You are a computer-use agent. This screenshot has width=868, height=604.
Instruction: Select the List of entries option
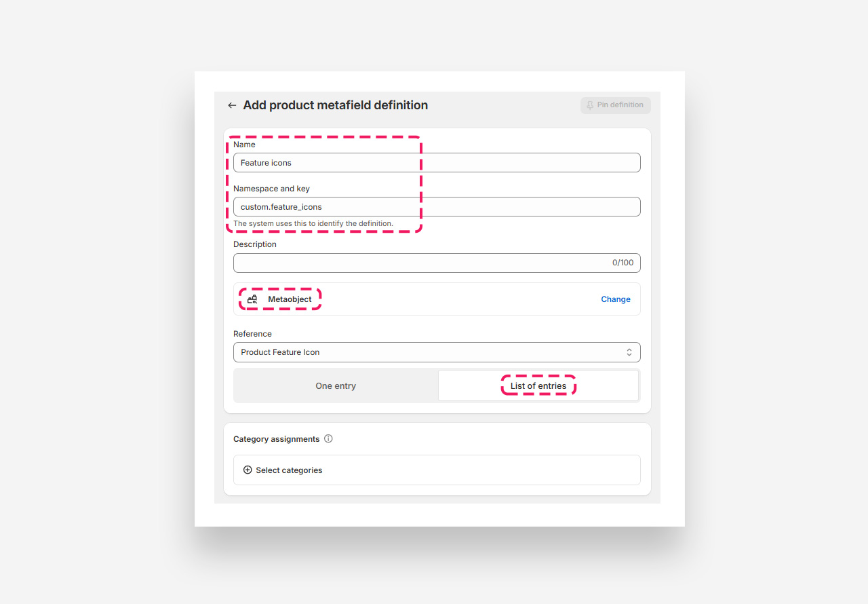[538, 386]
